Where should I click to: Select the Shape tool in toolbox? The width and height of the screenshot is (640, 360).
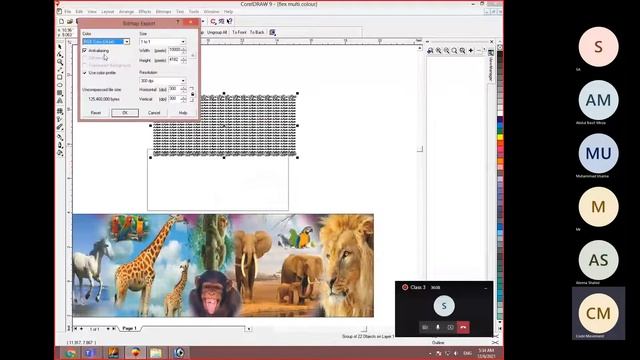60,54
